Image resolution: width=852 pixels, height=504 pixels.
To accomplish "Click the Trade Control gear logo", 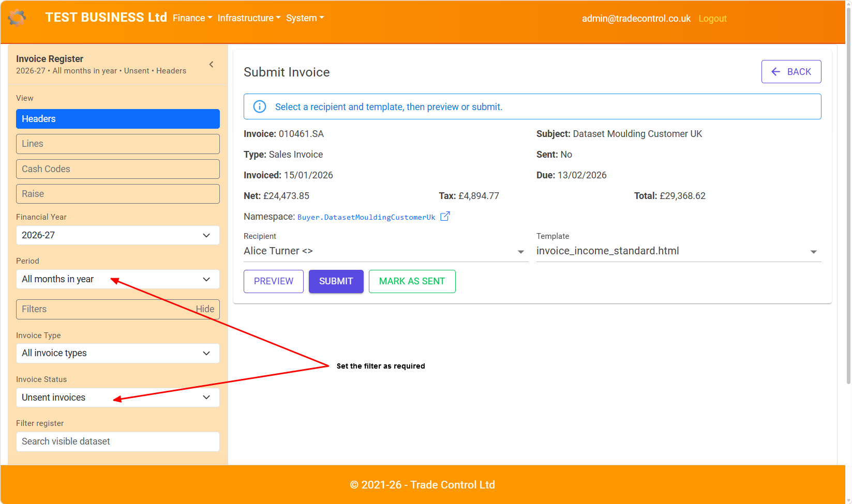I will tap(17, 18).
